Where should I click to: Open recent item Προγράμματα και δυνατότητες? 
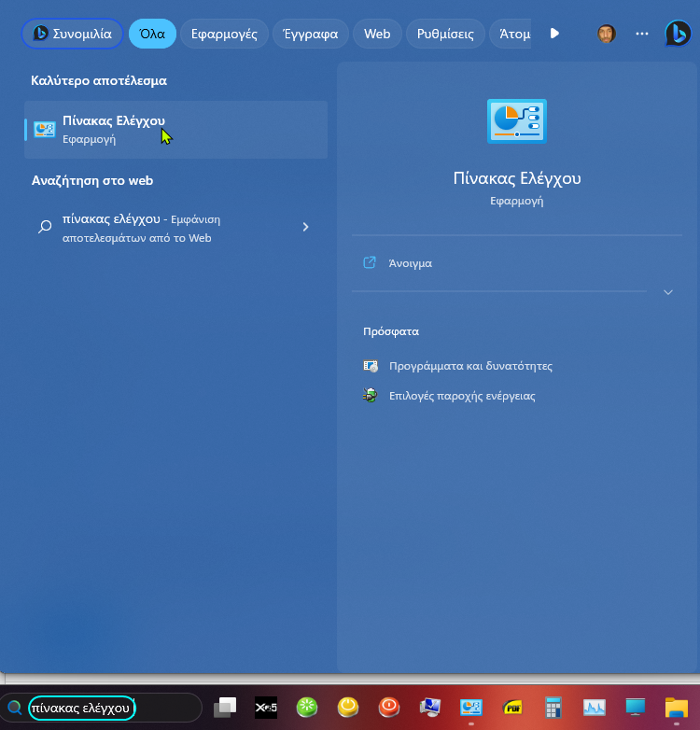pos(470,366)
